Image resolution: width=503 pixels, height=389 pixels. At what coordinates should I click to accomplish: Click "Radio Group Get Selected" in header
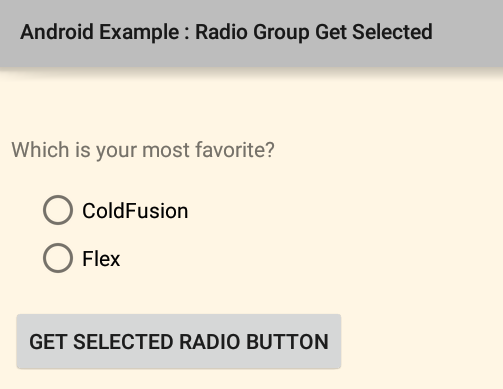tap(314, 32)
